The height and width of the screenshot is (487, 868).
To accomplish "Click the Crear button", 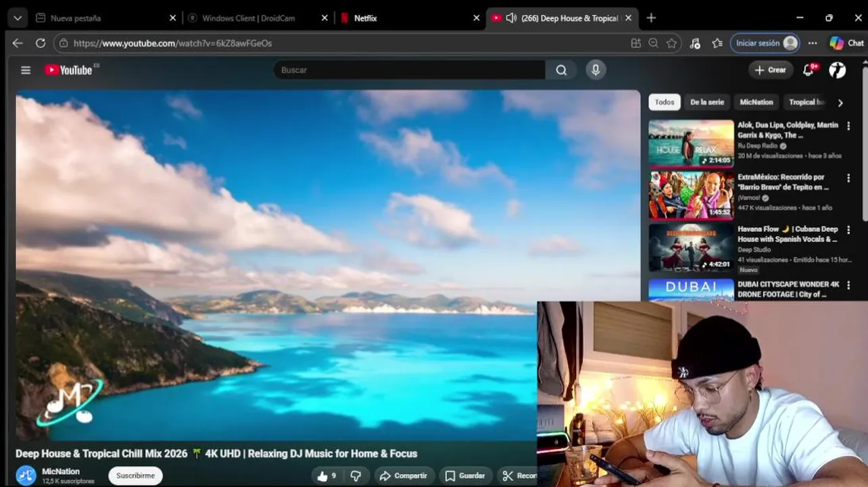I will 771,70.
